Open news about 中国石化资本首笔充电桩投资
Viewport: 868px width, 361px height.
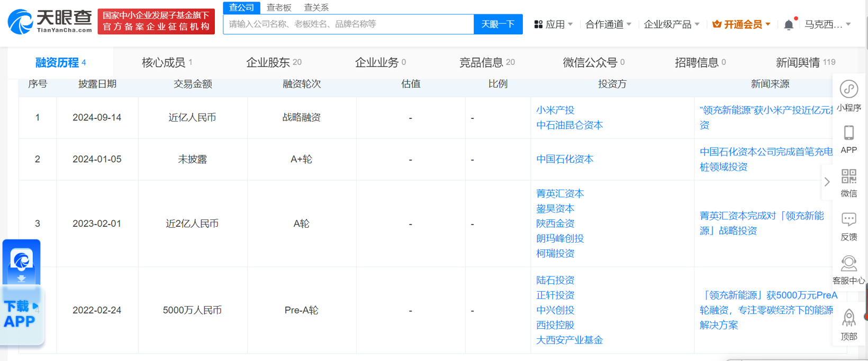click(766, 159)
